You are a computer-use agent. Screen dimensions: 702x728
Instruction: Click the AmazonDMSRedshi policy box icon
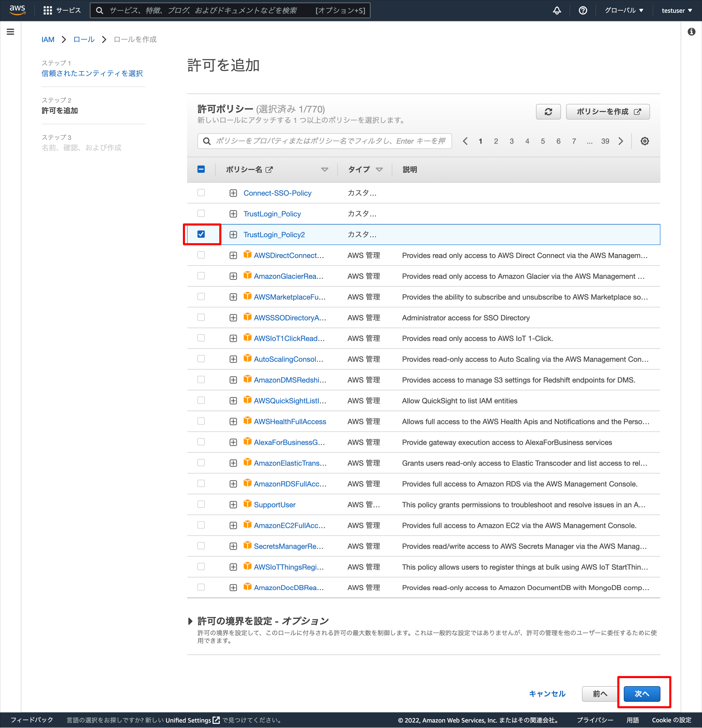point(247,379)
